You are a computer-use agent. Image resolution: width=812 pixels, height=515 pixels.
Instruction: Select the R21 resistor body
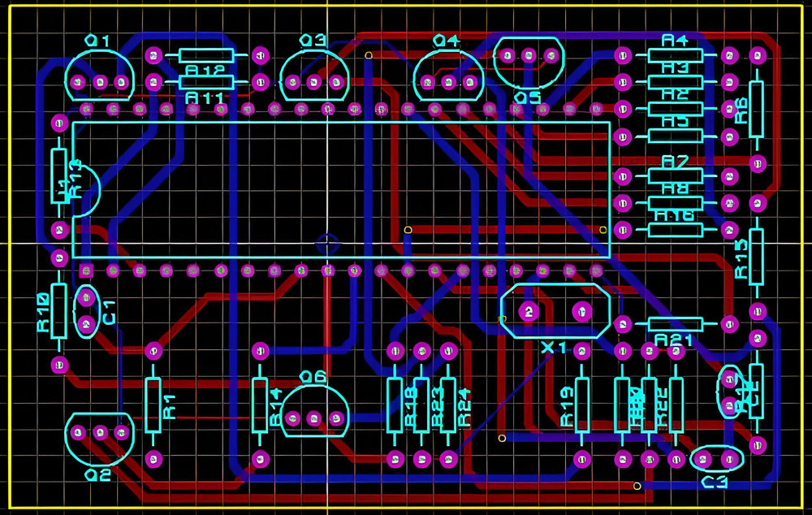point(675,324)
